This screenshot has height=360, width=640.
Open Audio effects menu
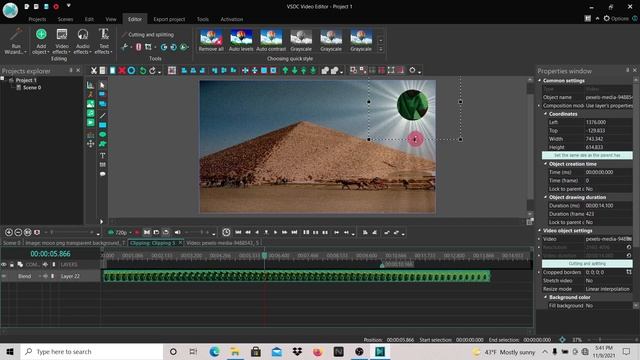click(83, 41)
